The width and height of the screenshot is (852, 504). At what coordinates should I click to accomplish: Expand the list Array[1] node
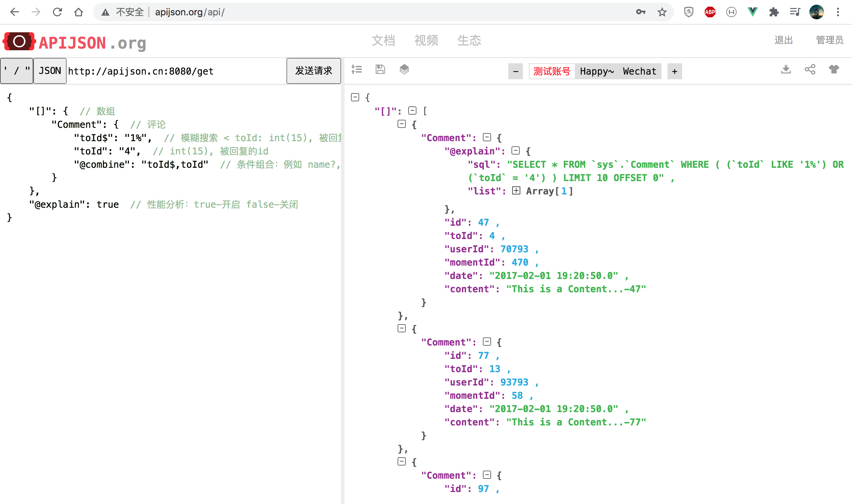click(x=516, y=191)
